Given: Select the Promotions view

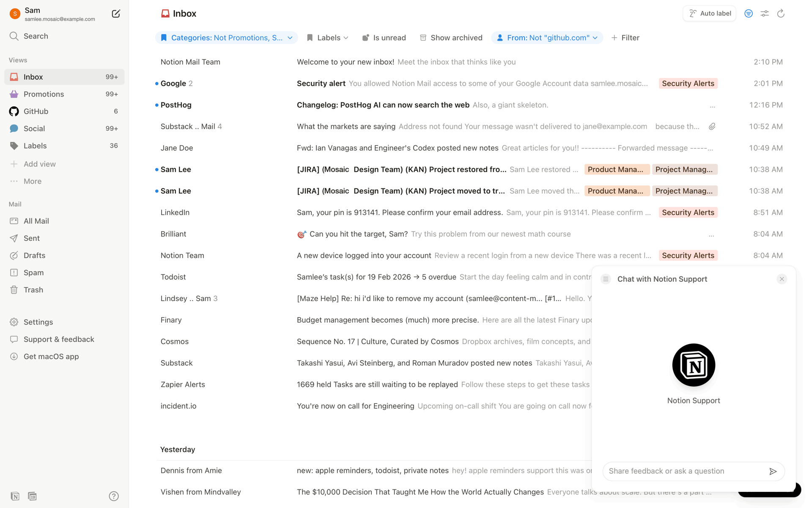Looking at the screenshot, I should tap(64, 94).
